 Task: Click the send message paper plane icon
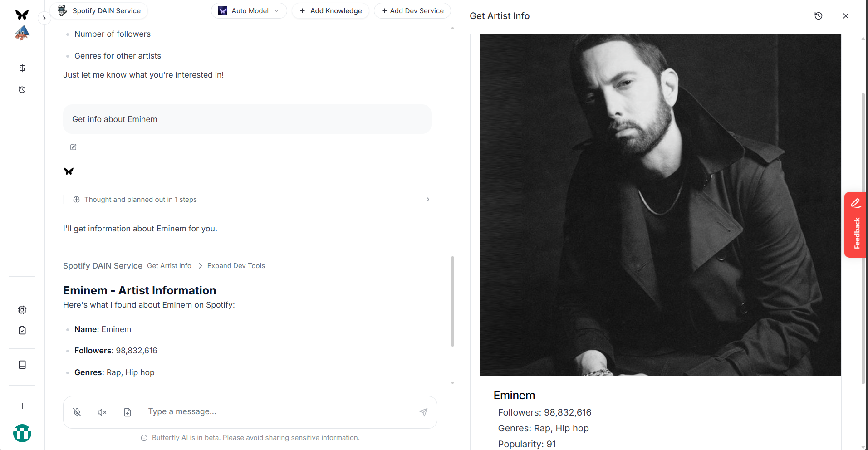423,412
